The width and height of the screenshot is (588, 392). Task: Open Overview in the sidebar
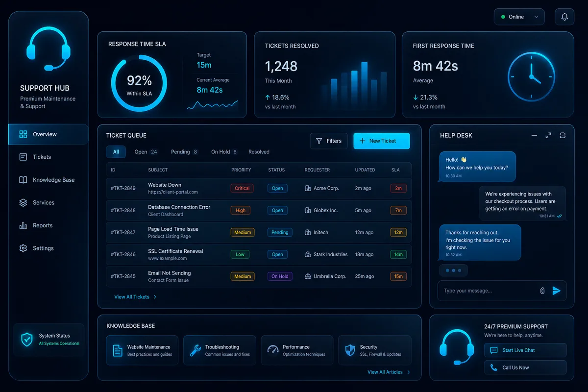pyautogui.click(x=49, y=134)
